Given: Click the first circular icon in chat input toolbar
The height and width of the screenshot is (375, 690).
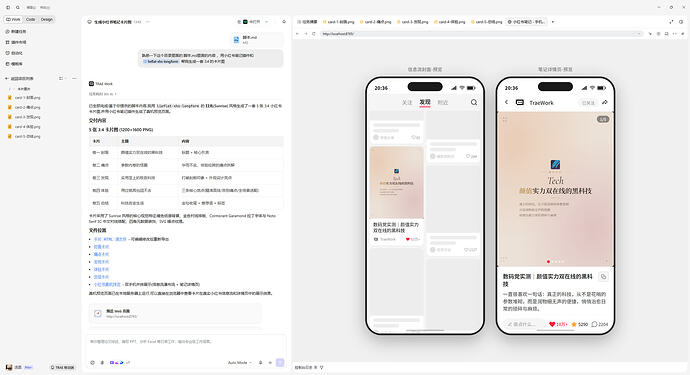Looking at the screenshot, I should pos(92,363).
